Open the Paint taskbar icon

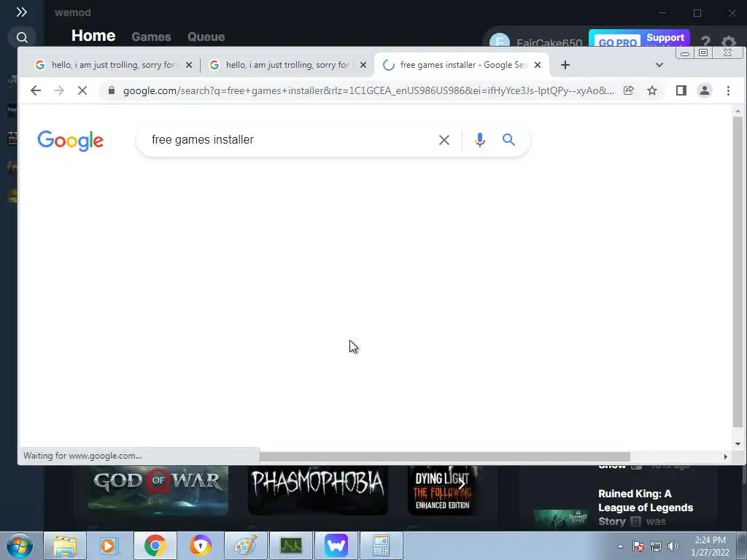[x=245, y=545]
